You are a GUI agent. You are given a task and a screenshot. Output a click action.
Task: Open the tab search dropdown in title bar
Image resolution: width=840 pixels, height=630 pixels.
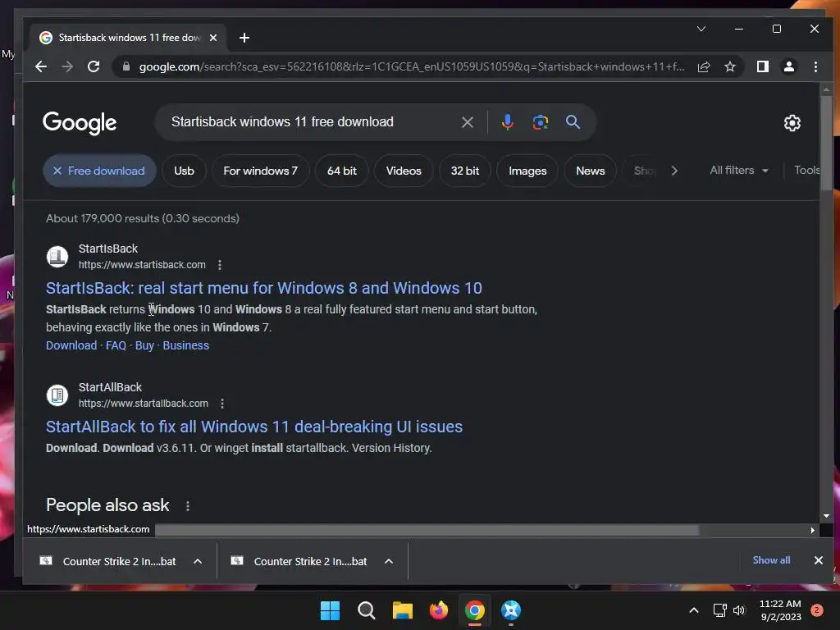click(x=701, y=29)
